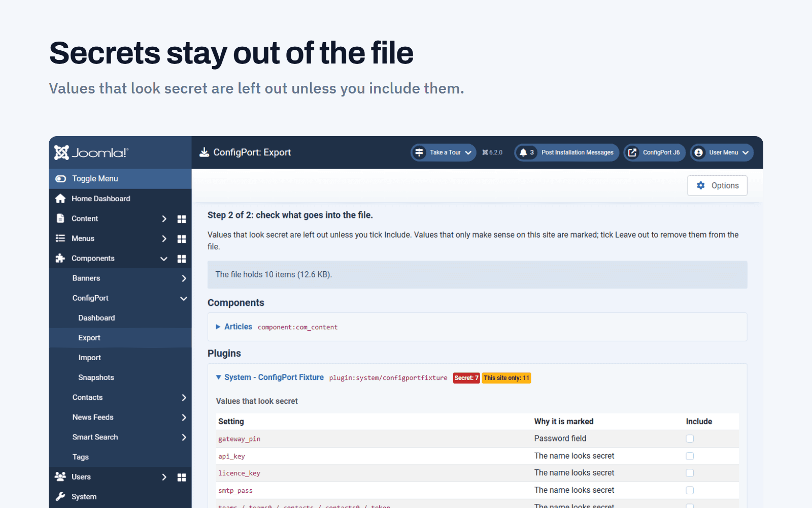Expand the Smart Search submenu chevron
Screen dimensions: 812x508
pyautogui.click(x=184, y=437)
